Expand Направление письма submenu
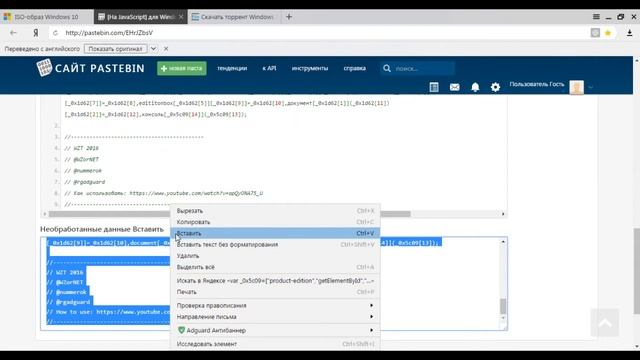This screenshot has height=360, width=640. (276, 317)
